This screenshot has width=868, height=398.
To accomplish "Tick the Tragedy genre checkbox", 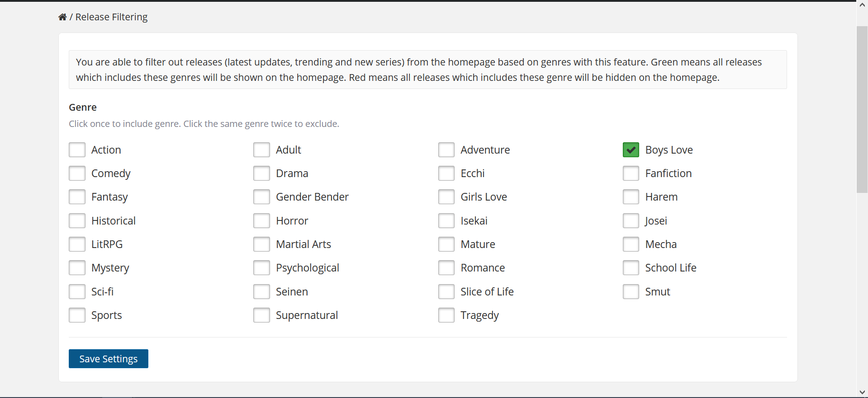I will pyautogui.click(x=446, y=315).
